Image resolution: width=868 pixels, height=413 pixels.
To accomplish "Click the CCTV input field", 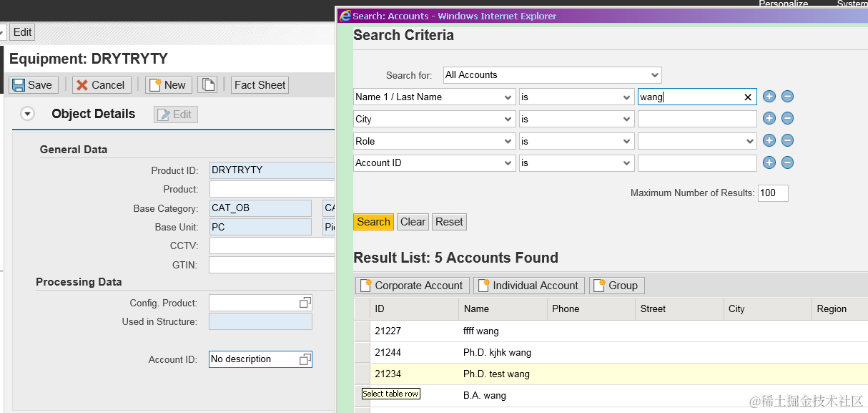I will 272,246.
